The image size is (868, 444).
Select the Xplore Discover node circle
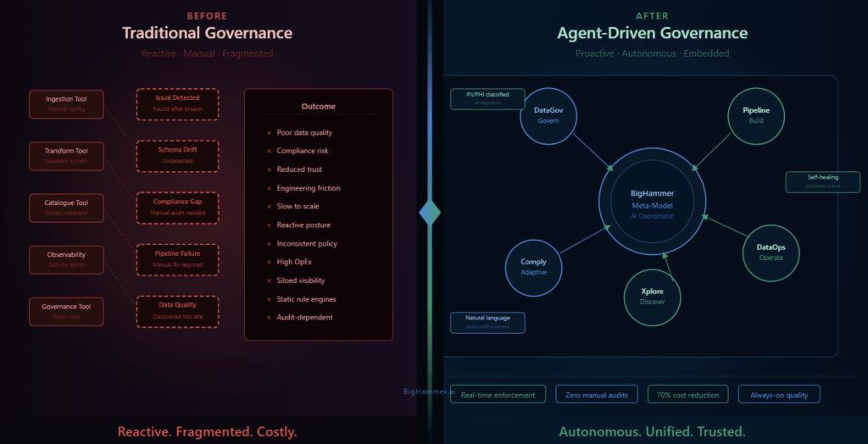[x=652, y=297]
